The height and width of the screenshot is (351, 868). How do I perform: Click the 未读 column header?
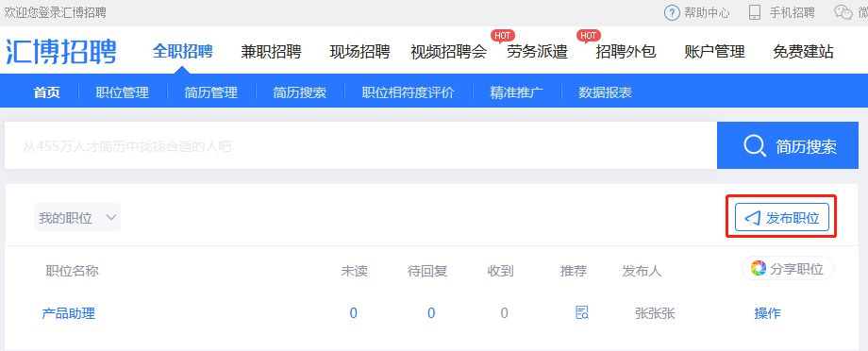tap(355, 271)
